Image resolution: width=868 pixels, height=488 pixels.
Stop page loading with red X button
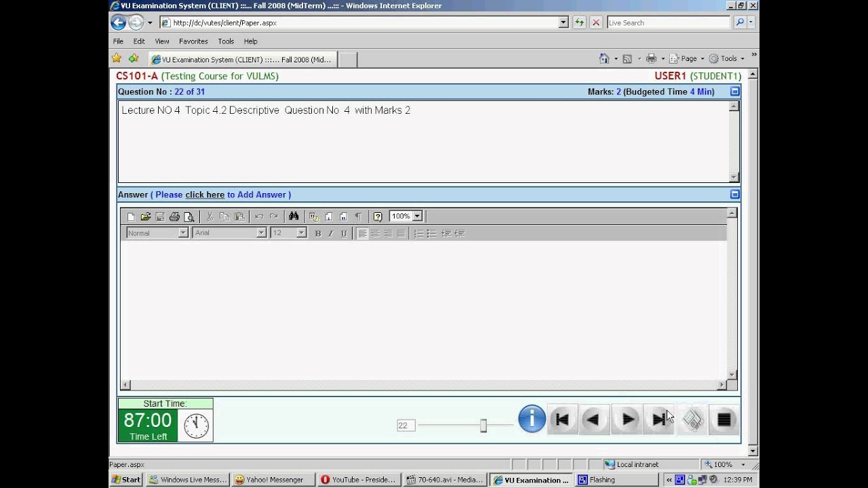pyautogui.click(x=596, y=22)
